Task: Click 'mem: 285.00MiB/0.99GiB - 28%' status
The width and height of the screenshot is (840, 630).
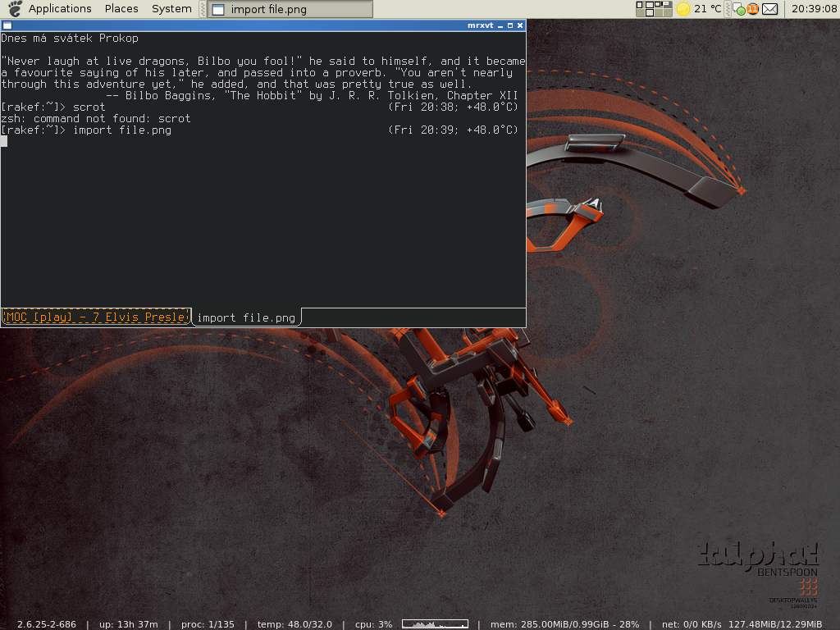Action: (x=564, y=624)
